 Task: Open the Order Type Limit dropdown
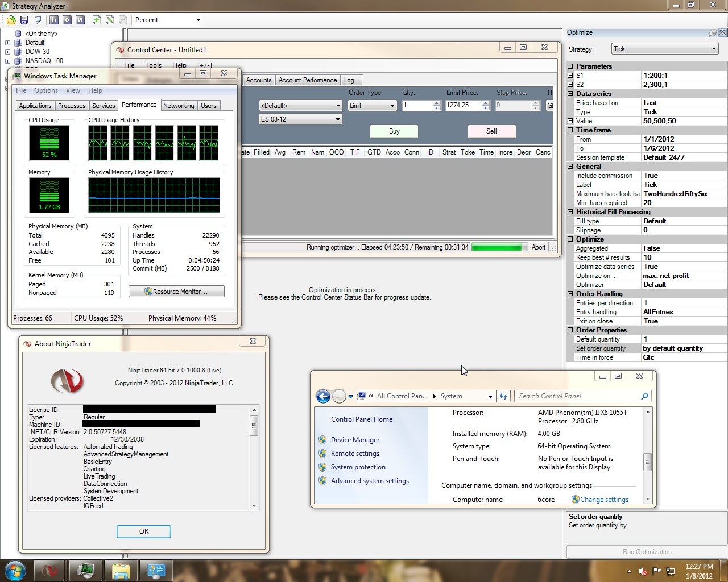click(x=373, y=106)
